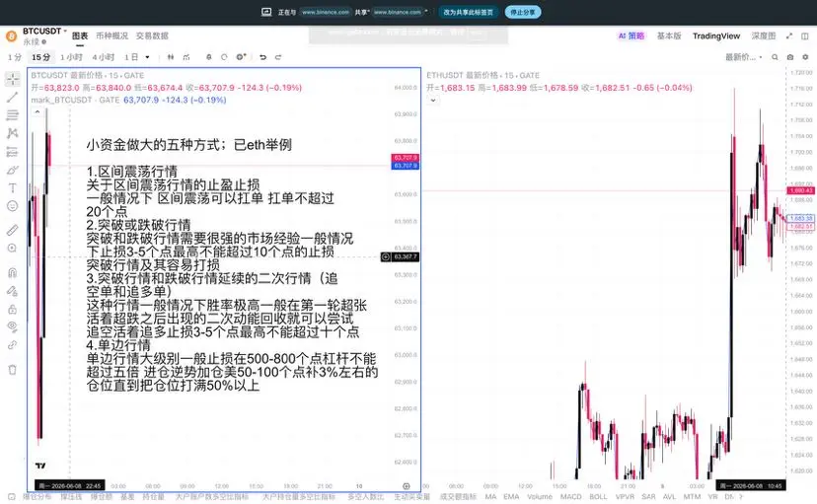Image resolution: width=817 pixels, height=504 pixels.
Task: Toggle magnet mode in the drawing sidebar
Action: coord(13,272)
